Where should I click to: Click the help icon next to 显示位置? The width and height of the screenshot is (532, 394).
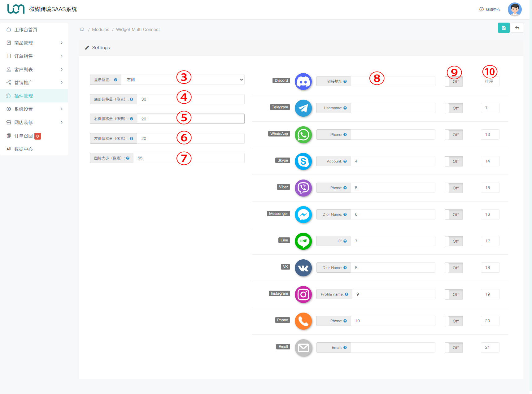tap(116, 80)
